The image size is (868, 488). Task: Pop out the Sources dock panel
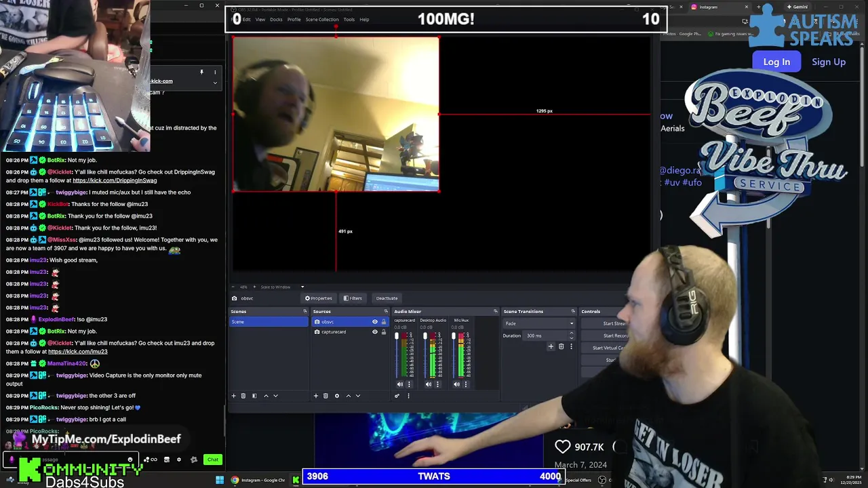coord(386,312)
